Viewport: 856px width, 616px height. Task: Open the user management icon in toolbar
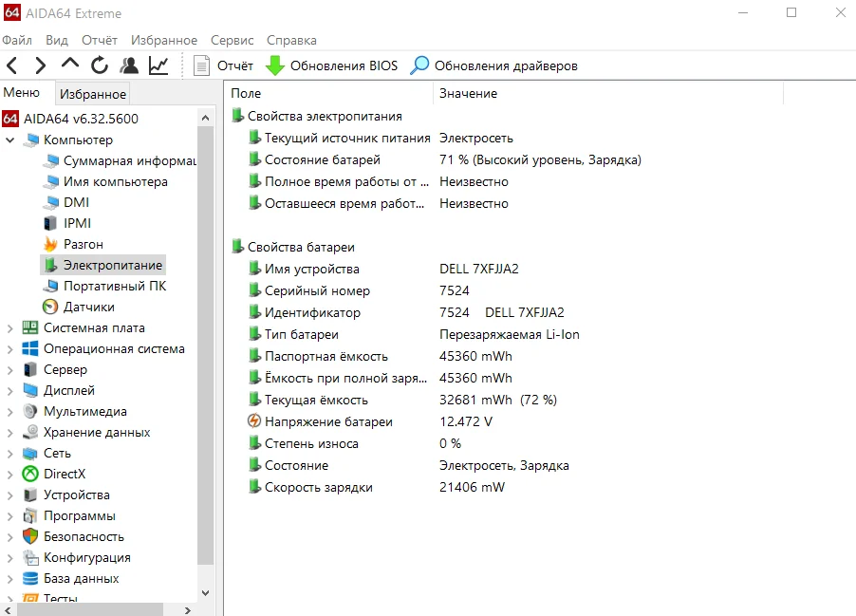[x=129, y=65]
